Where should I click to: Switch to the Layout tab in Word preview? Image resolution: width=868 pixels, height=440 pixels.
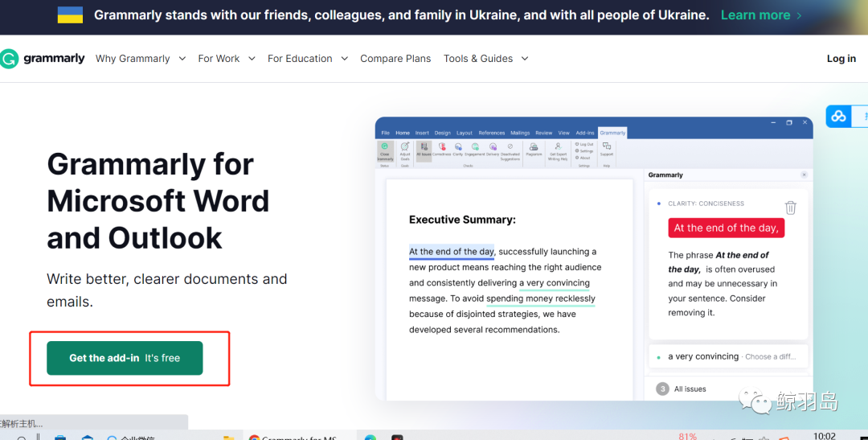pos(465,133)
